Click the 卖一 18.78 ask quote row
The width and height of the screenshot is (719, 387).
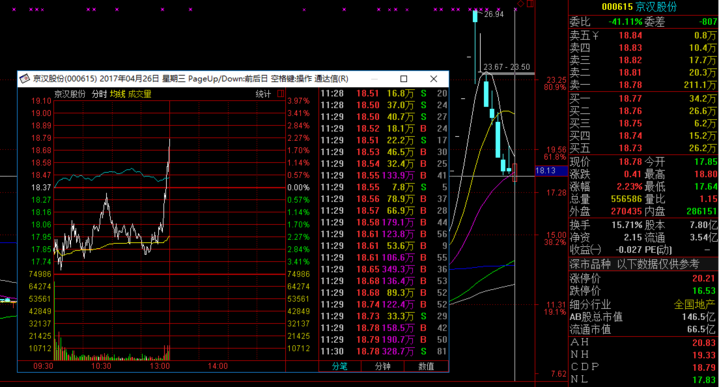click(643, 85)
